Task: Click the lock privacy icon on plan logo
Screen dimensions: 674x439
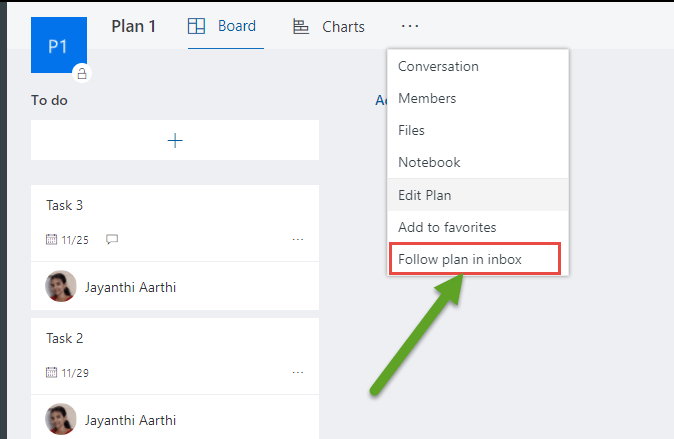Action: coord(81,73)
